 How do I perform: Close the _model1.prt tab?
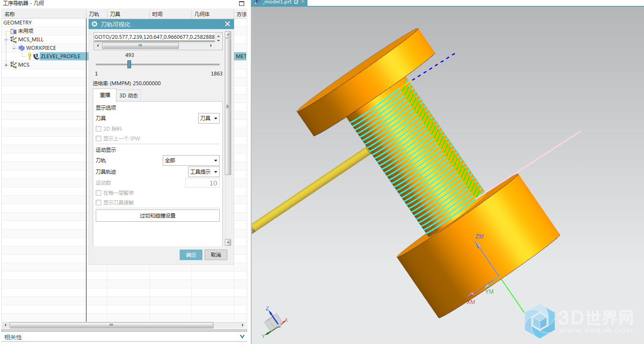pyautogui.click(x=303, y=2)
